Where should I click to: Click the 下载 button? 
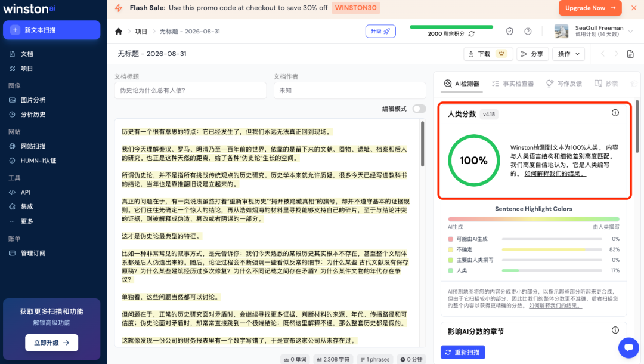(x=488, y=54)
